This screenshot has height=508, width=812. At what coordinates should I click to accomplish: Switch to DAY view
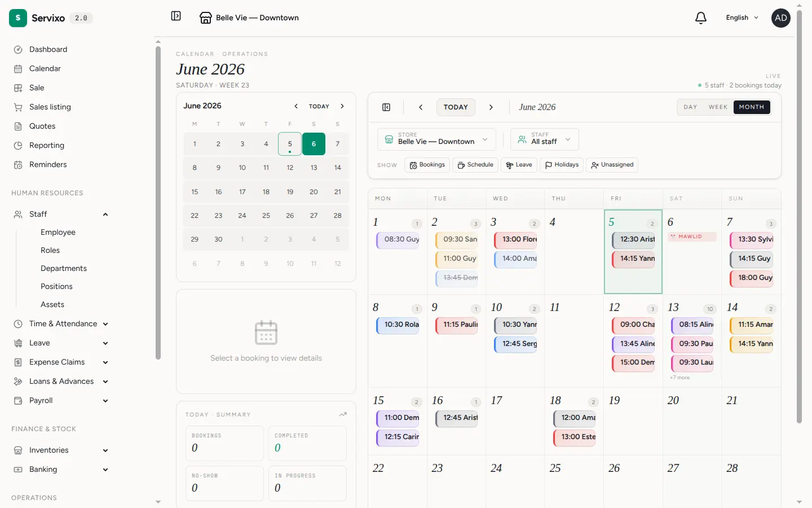(x=690, y=107)
